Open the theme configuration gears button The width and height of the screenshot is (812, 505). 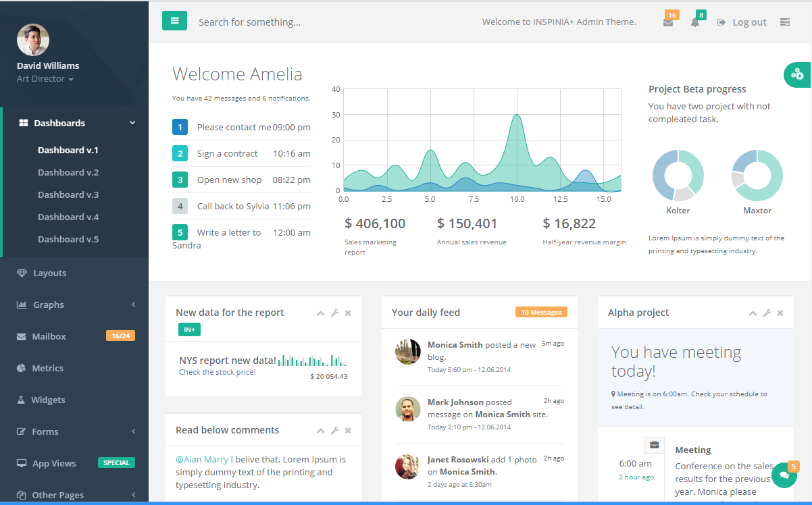pos(798,74)
